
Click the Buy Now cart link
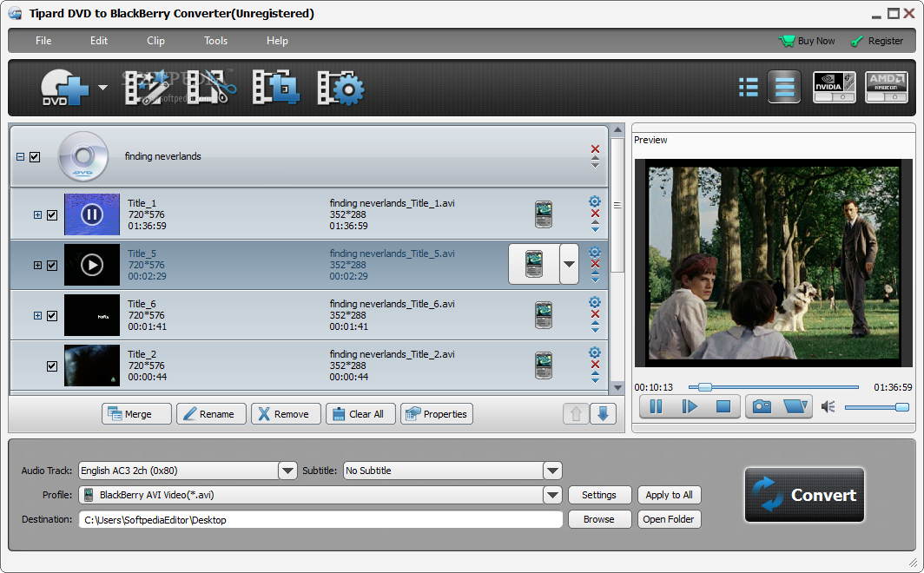click(808, 41)
